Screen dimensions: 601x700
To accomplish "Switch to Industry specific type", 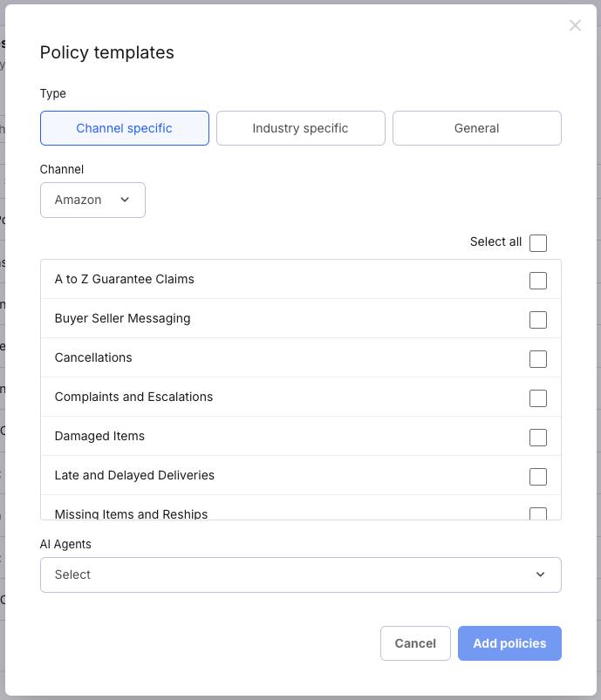I will pyautogui.click(x=300, y=128).
